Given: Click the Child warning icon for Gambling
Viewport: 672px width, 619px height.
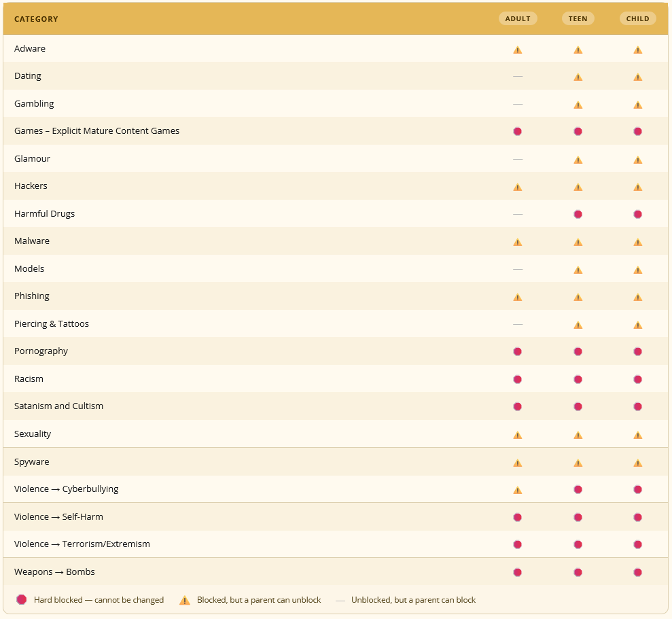Looking at the screenshot, I should tap(638, 105).
